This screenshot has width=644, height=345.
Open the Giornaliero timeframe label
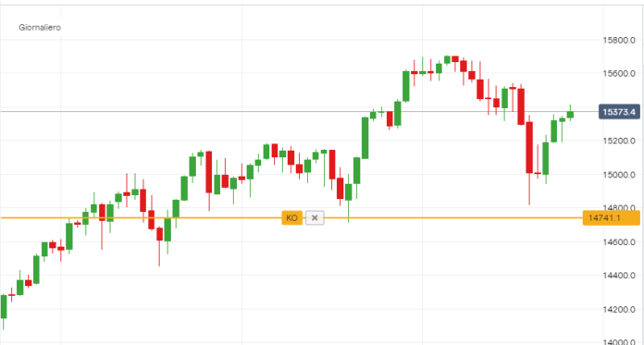(x=40, y=28)
